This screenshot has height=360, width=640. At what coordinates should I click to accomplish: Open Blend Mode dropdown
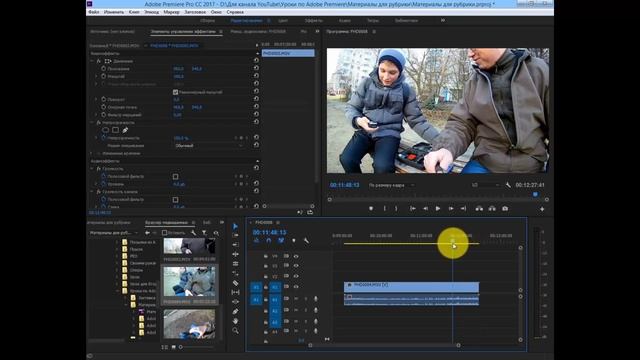point(209,146)
